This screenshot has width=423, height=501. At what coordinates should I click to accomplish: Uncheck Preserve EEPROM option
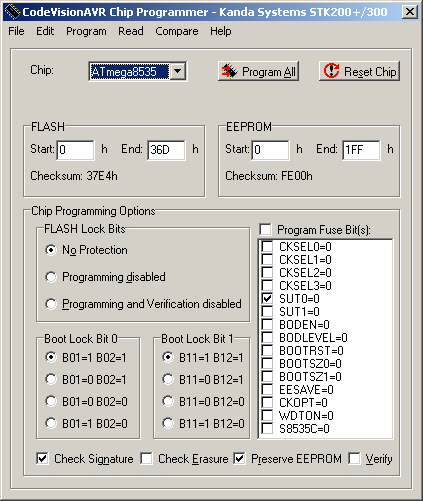point(239,458)
